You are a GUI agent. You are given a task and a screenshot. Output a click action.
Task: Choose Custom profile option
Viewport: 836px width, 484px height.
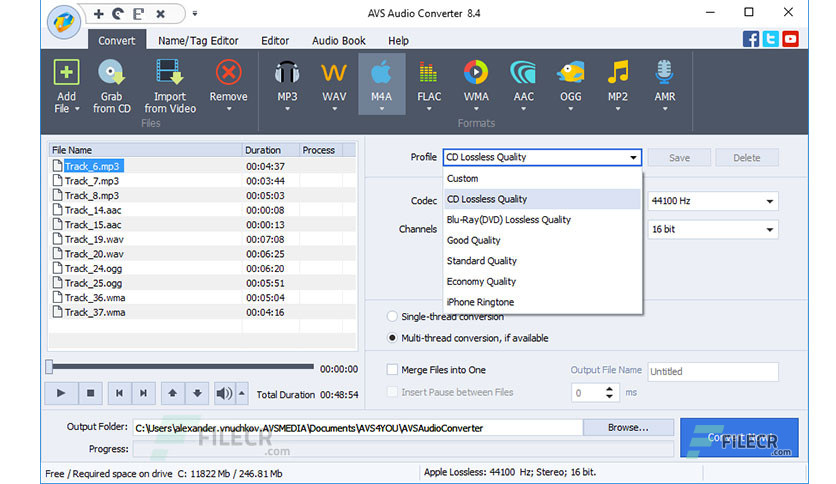point(542,179)
